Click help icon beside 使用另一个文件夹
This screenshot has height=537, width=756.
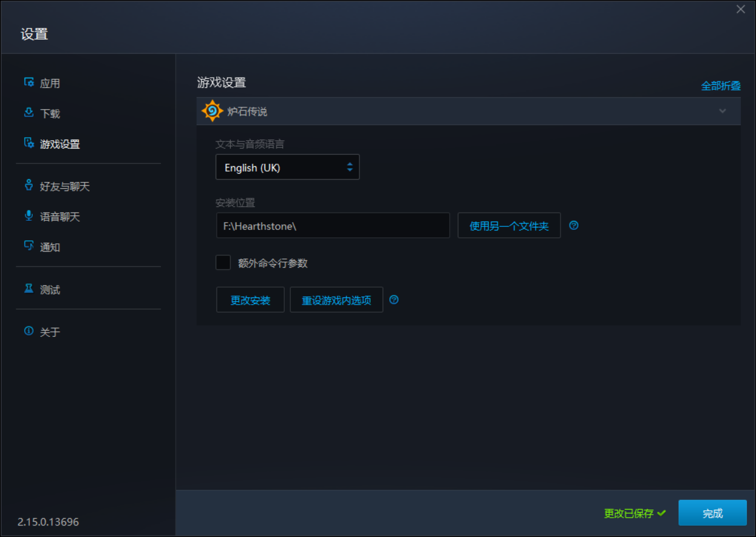point(574,226)
